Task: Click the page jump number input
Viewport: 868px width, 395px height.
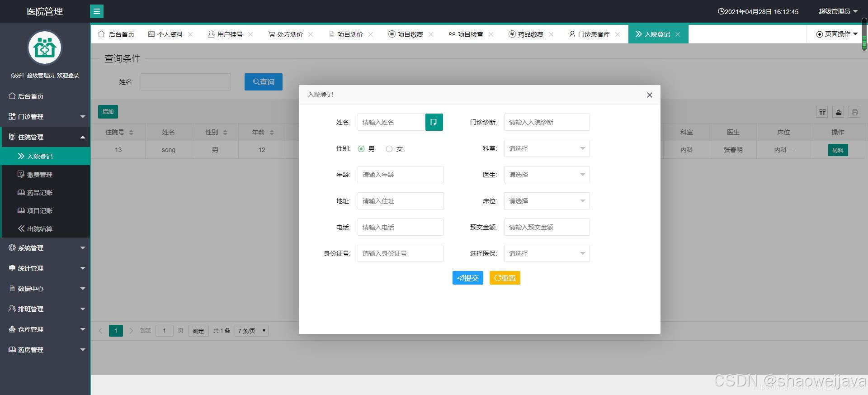Action: (165, 331)
